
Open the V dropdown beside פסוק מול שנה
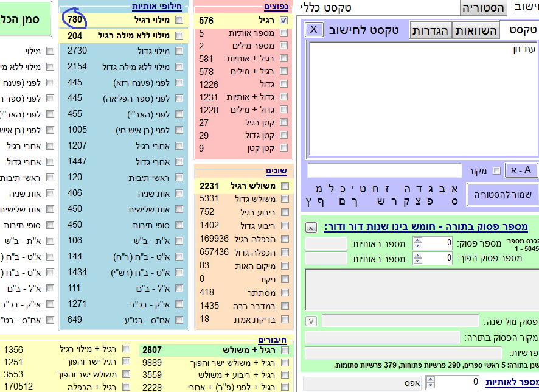click(x=310, y=321)
